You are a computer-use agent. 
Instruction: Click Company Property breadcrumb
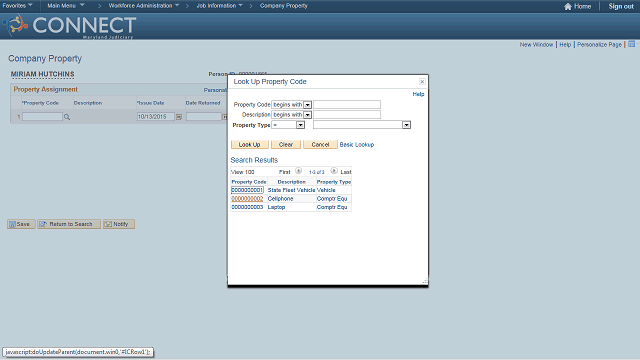[284, 6]
